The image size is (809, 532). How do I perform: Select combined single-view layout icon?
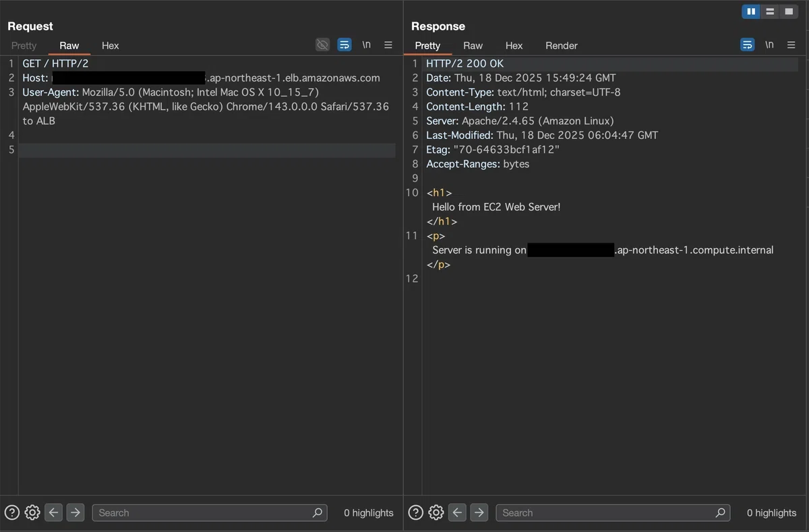pos(789,11)
